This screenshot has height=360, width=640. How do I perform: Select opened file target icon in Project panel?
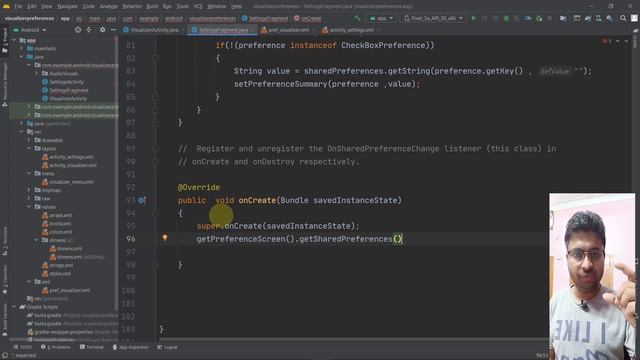pyautogui.click(x=78, y=30)
